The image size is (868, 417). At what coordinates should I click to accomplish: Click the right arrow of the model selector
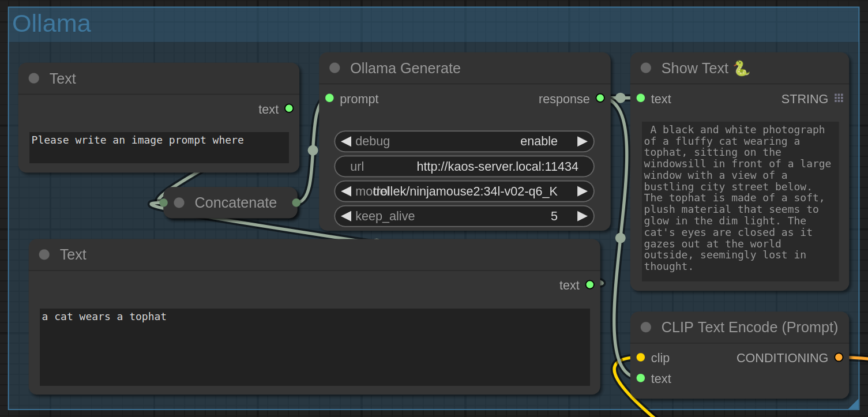[x=582, y=191]
